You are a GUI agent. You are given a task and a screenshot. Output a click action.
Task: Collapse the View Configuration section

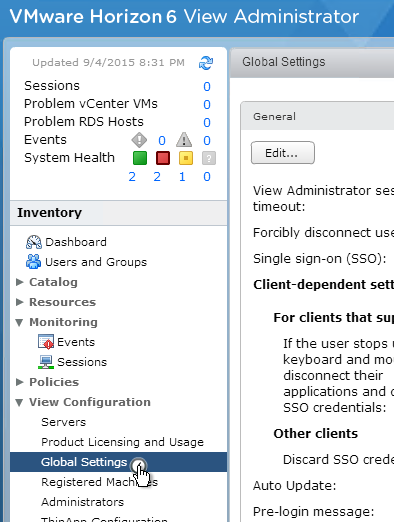pyautogui.click(x=19, y=402)
